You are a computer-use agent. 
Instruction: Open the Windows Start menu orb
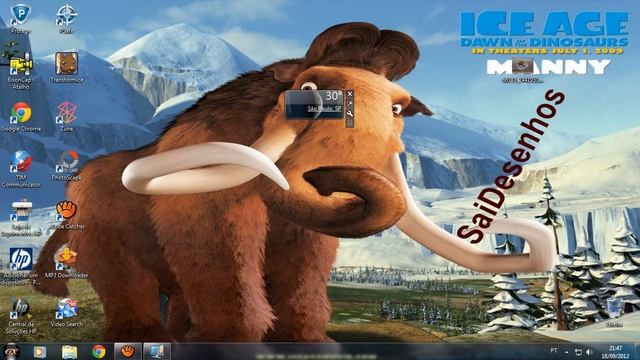(12, 351)
